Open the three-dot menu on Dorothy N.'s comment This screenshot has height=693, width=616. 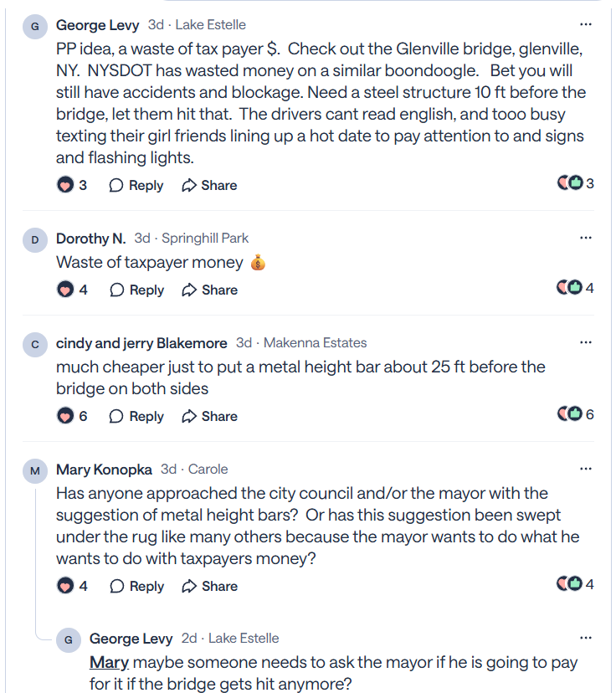586,238
